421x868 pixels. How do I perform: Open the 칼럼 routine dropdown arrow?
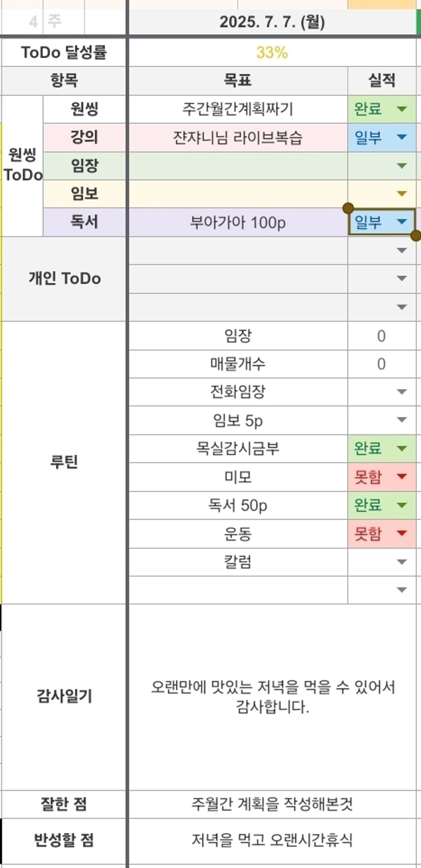pyautogui.click(x=402, y=562)
